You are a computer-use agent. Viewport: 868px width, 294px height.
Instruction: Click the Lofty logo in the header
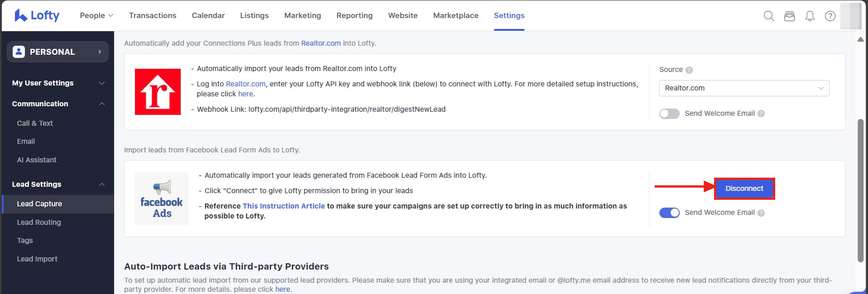pyautogui.click(x=37, y=15)
